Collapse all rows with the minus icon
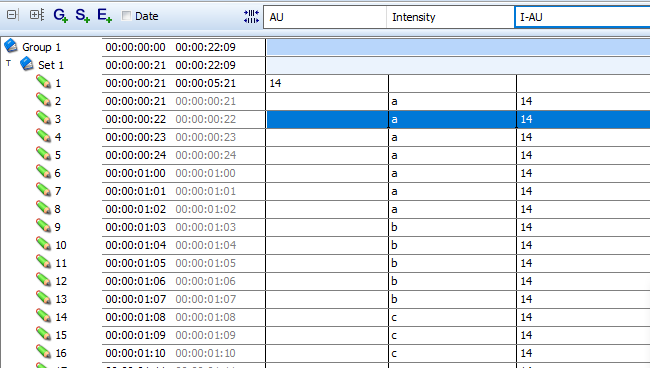 [12, 15]
